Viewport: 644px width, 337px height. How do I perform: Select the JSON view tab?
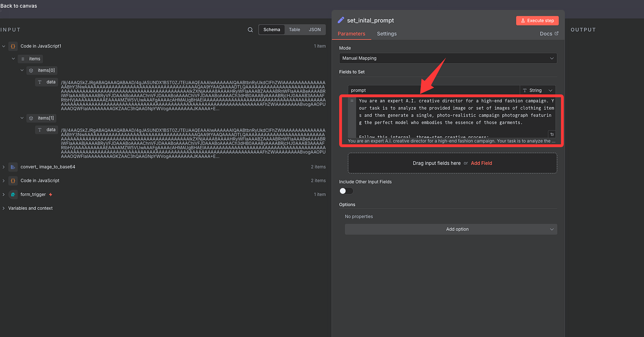click(x=315, y=29)
